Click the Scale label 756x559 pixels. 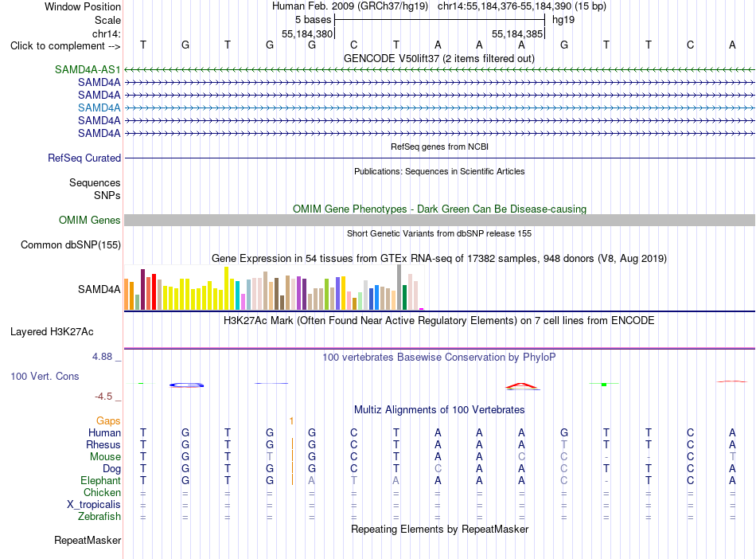[107, 20]
